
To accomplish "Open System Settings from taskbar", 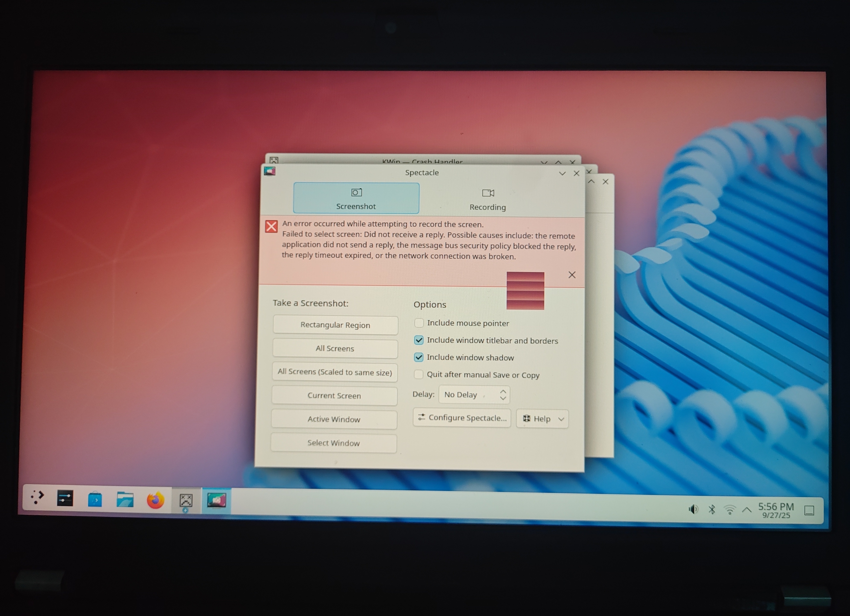I will [x=65, y=498].
